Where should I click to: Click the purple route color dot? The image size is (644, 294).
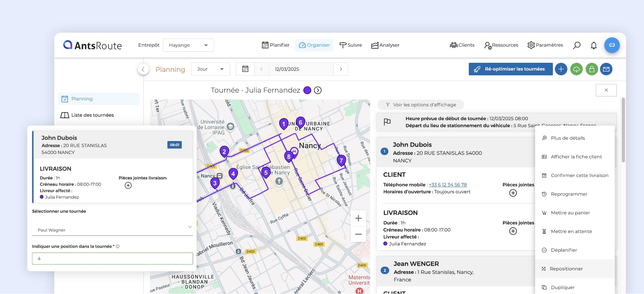coord(307,90)
